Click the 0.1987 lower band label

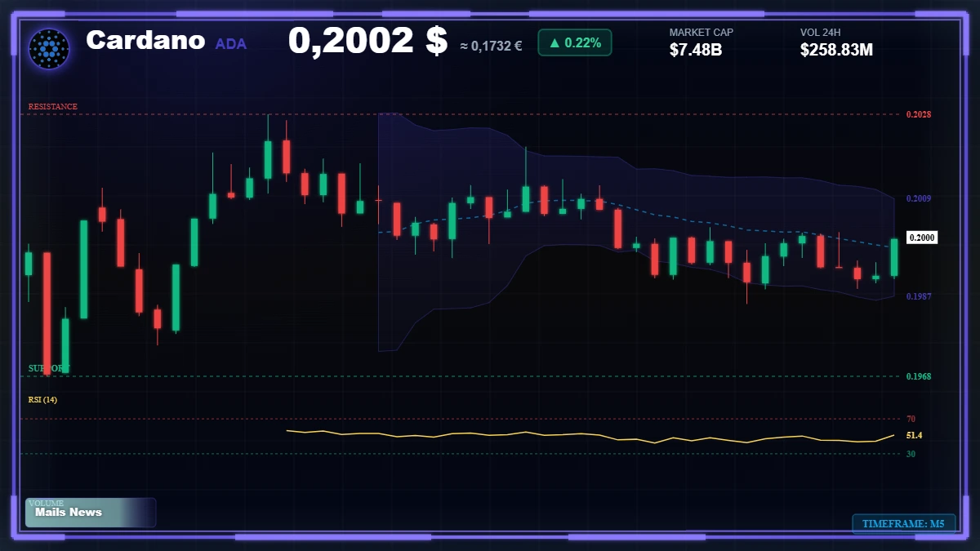click(x=919, y=296)
